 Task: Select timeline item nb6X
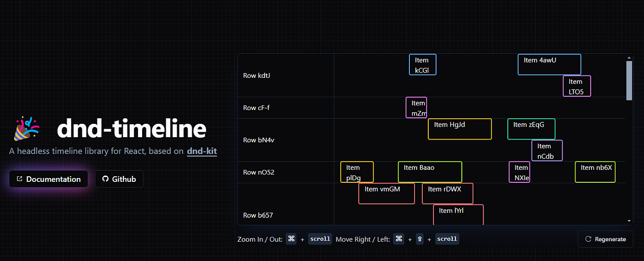[x=595, y=172]
